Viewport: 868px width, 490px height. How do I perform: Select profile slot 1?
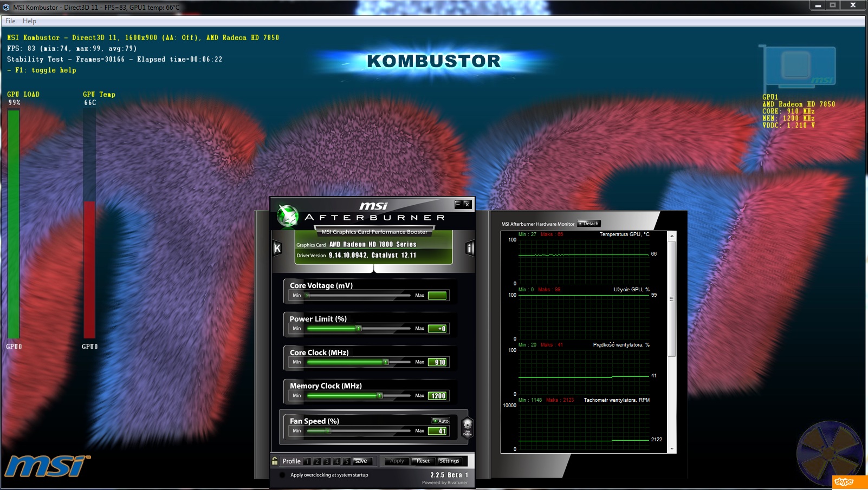(x=307, y=461)
